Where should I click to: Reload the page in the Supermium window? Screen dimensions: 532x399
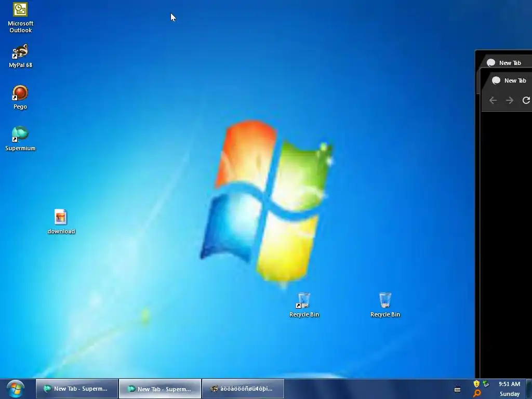(x=526, y=100)
